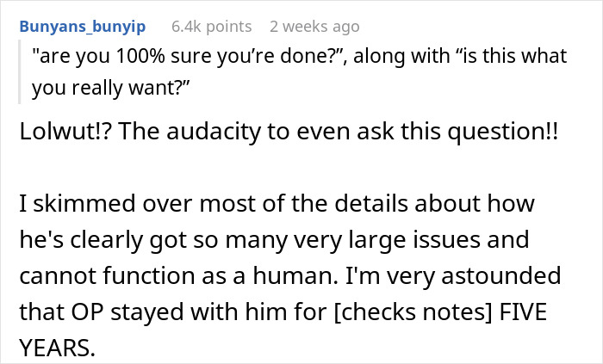The image size is (603, 364).
Task: Click the capitalized word 'FIVE'
Action: 523,312
